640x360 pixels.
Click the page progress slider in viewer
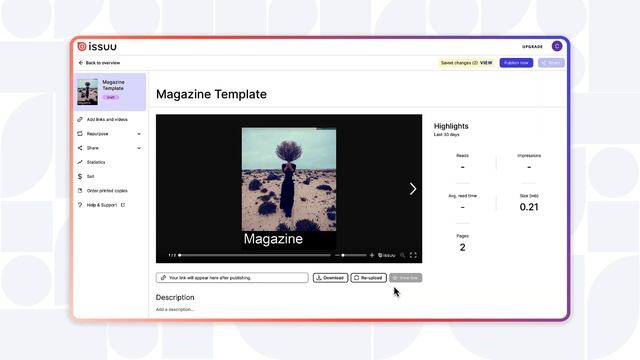[255, 256]
